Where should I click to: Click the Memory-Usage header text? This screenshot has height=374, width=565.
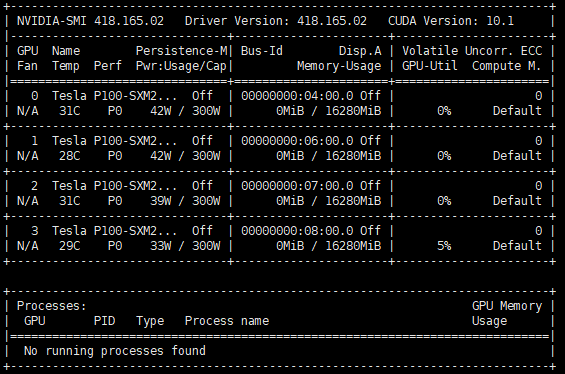[339, 66]
